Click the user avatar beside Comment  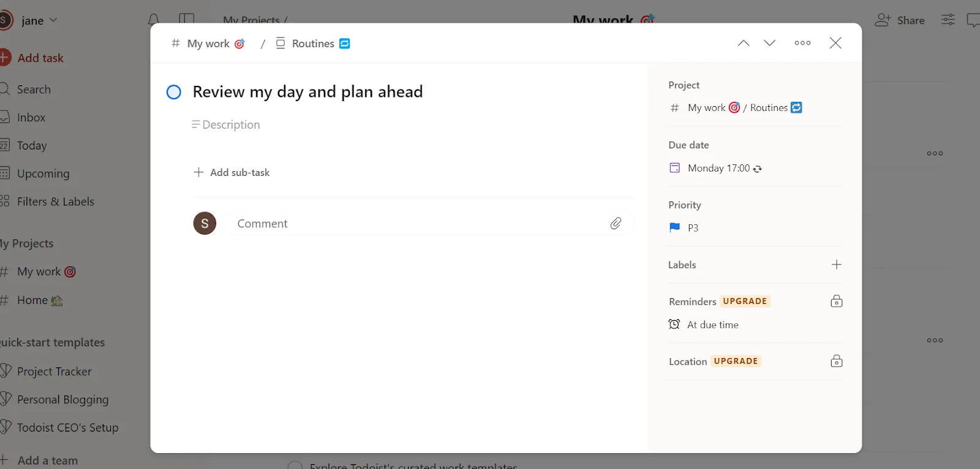tap(205, 224)
